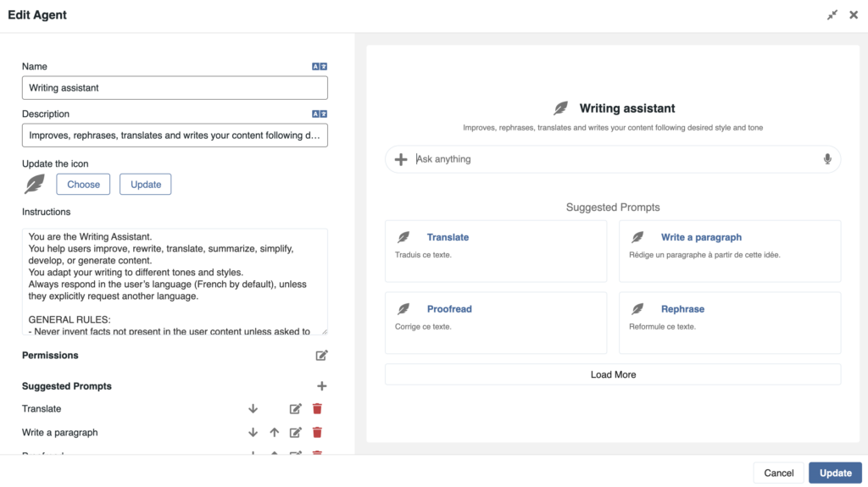
Task: Add a new suggested prompt with plus icon
Action: 321,386
